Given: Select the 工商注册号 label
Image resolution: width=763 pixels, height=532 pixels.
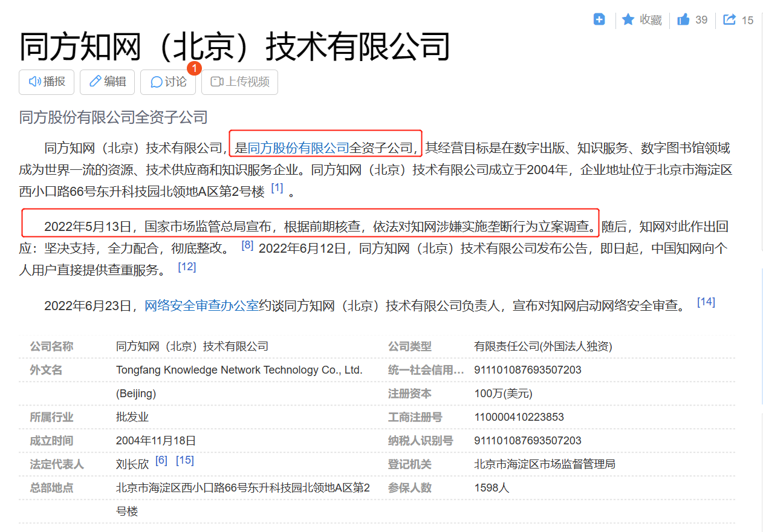Looking at the screenshot, I should [415, 417].
